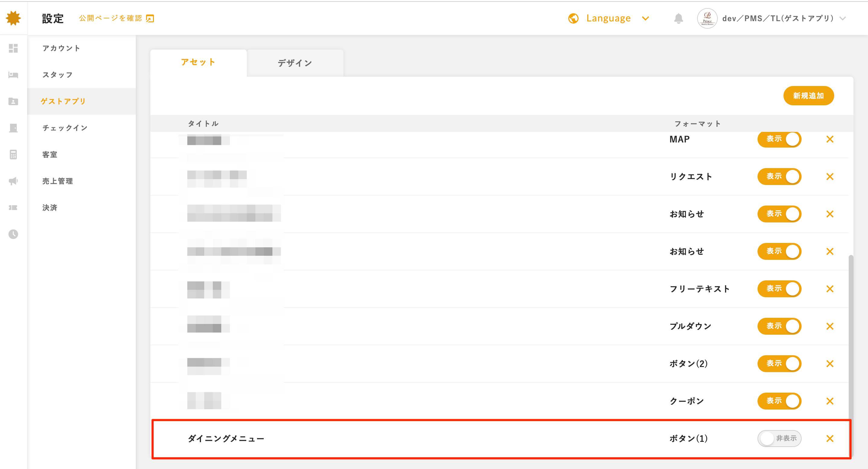Delete the プルダウン row with X
Screen dimensions: 868x469
pos(830,326)
